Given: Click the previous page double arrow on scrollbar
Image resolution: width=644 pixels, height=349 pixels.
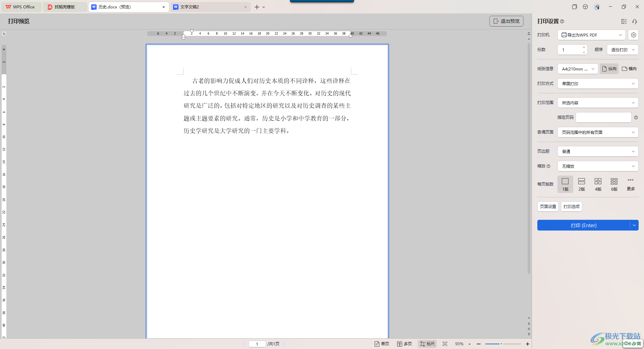Looking at the screenshot, I should click(x=529, y=324).
